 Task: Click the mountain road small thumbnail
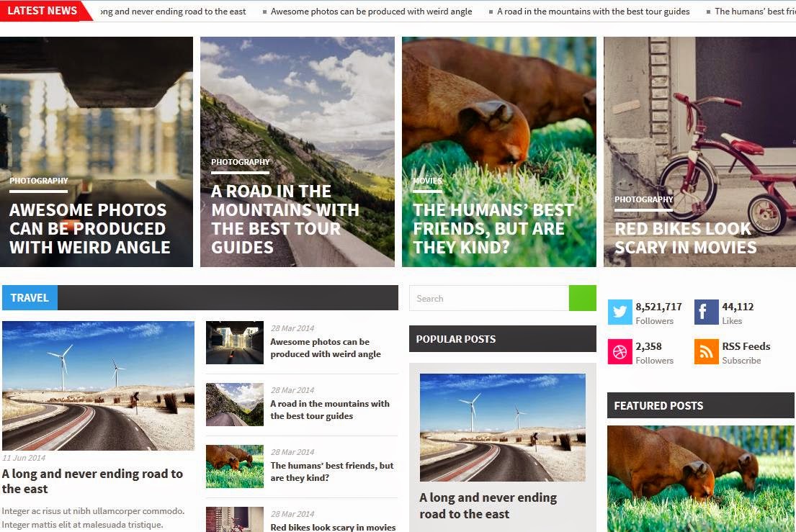click(235, 404)
